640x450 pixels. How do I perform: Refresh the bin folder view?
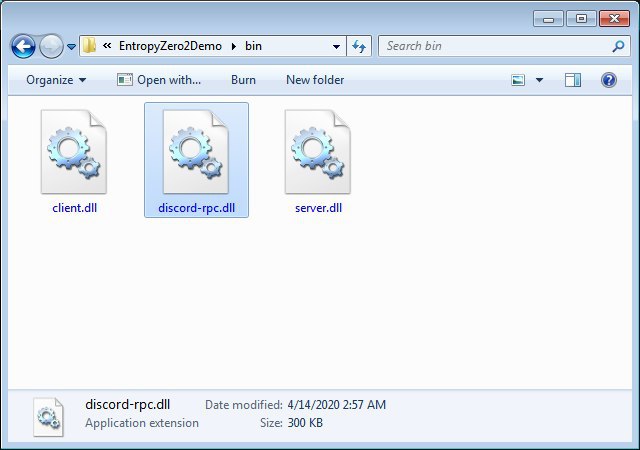[x=359, y=46]
